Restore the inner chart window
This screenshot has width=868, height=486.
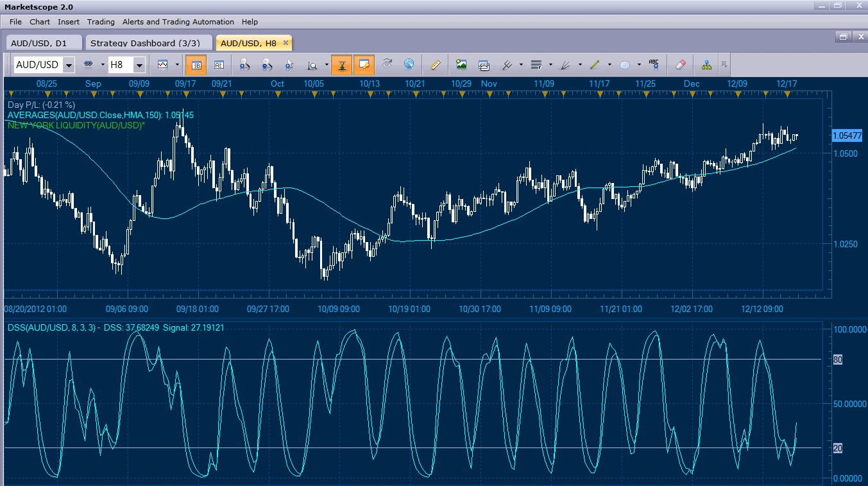point(844,37)
